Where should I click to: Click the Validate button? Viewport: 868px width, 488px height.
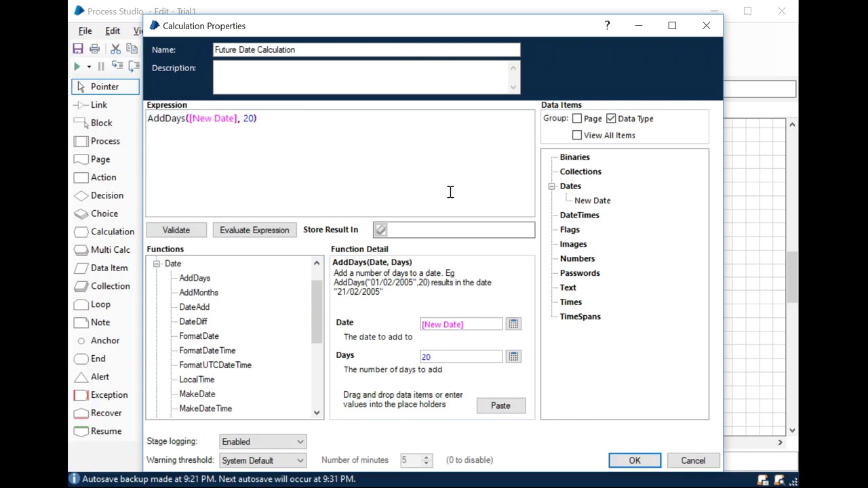click(176, 230)
